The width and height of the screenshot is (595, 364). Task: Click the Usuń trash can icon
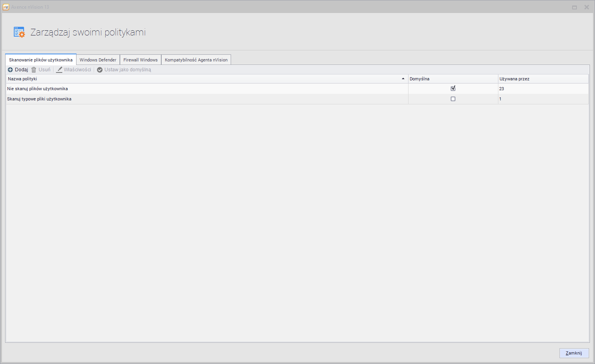click(x=34, y=70)
